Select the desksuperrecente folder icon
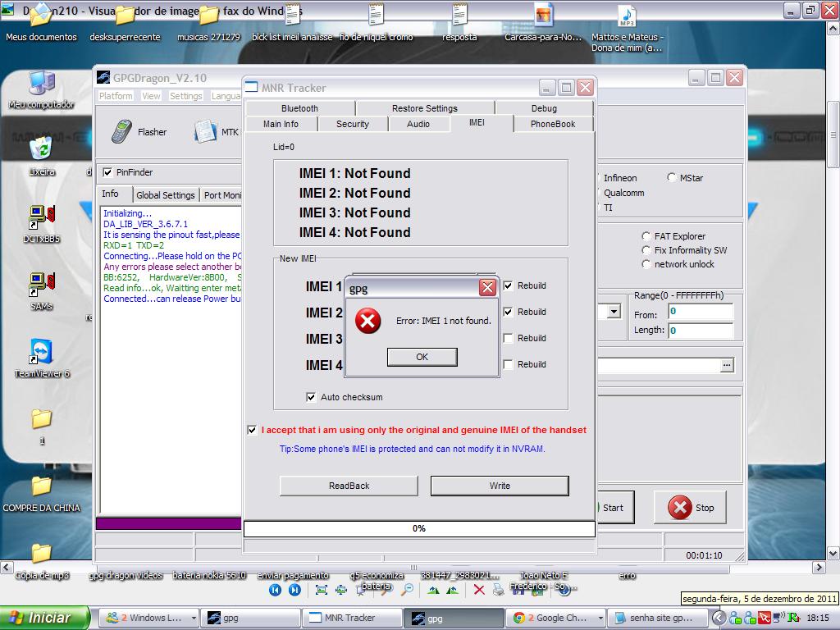This screenshot has height=630, width=840. pyautogui.click(x=125, y=16)
